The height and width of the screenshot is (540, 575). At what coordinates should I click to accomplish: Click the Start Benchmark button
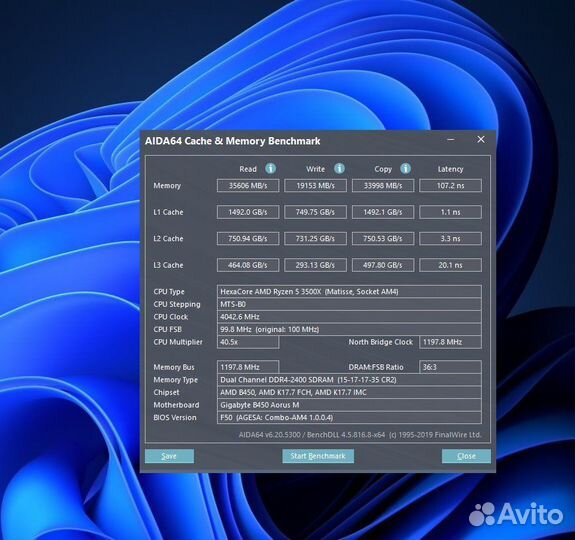(318, 456)
